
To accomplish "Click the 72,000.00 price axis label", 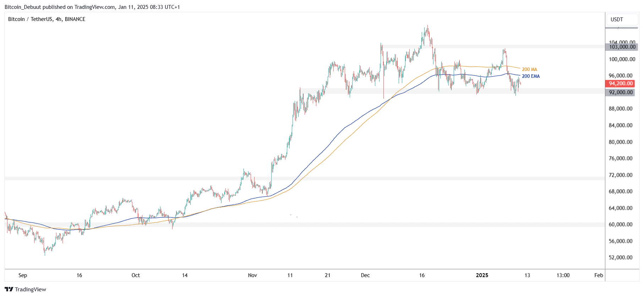I will click(621, 175).
